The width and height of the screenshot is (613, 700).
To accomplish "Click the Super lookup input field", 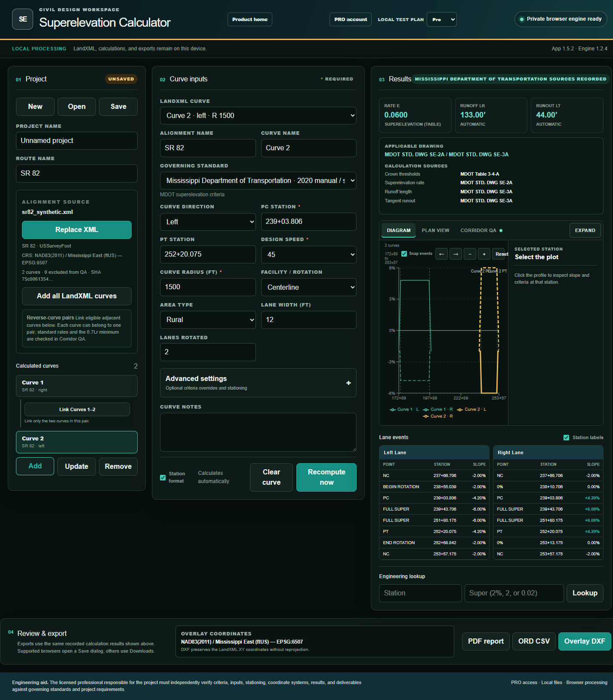I will pyautogui.click(x=514, y=593).
